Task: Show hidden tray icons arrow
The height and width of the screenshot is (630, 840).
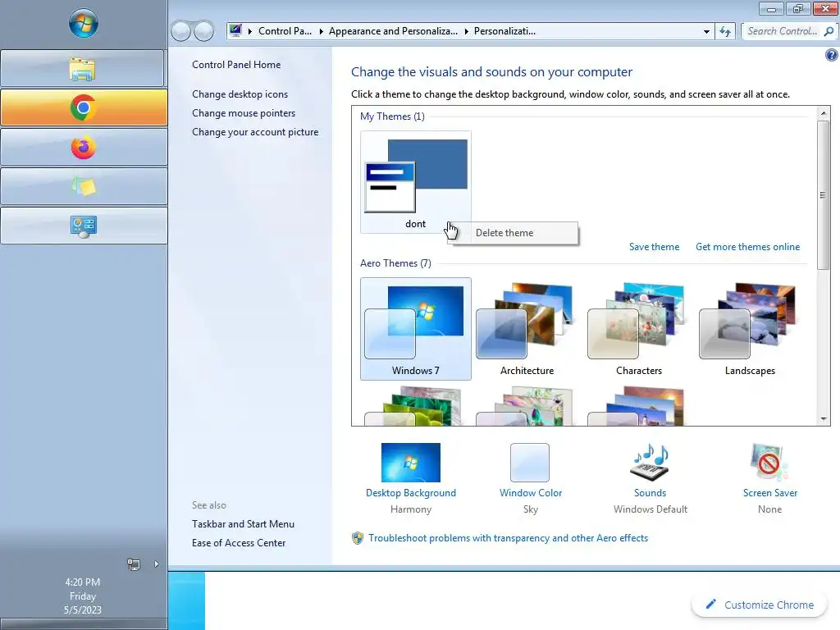Action: (x=156, y=564)
